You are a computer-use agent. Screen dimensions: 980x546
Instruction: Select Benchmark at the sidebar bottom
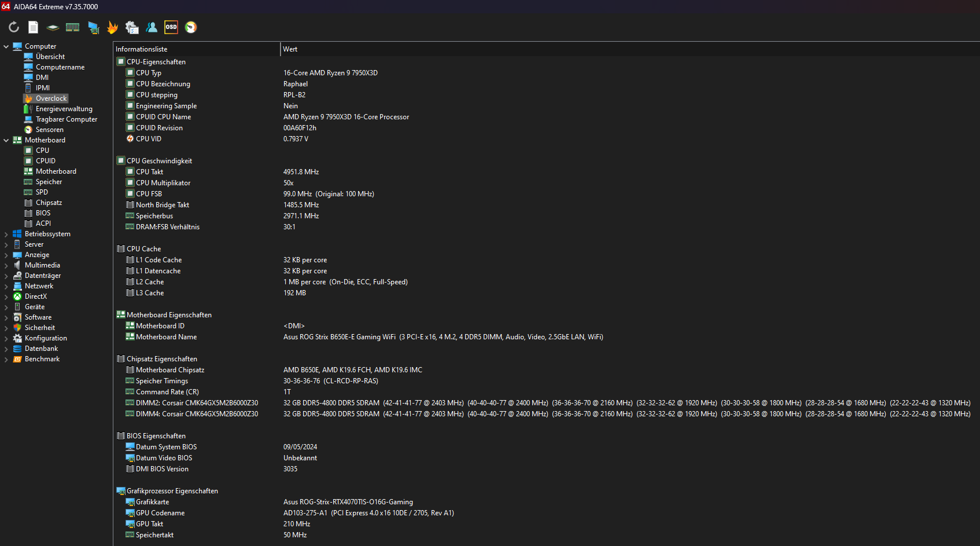pyautogui.click(x=42, y=358)
